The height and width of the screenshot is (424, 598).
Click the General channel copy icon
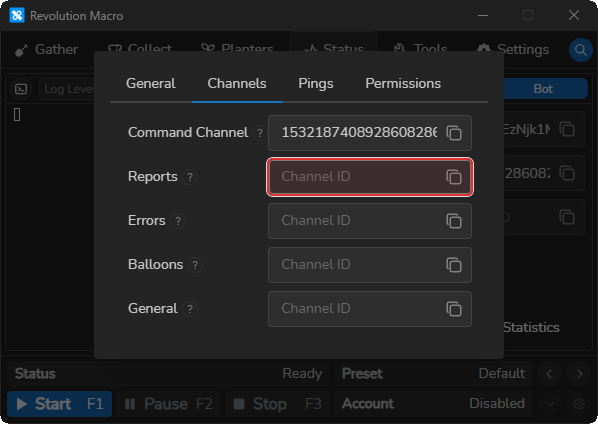[x=454, y=309]
